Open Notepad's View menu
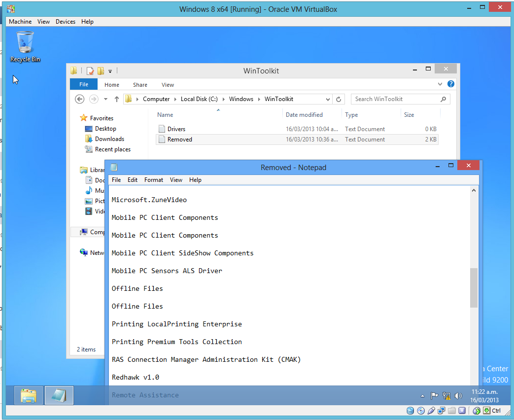Viewport: 514px width, 420px height. click(176, 179)
